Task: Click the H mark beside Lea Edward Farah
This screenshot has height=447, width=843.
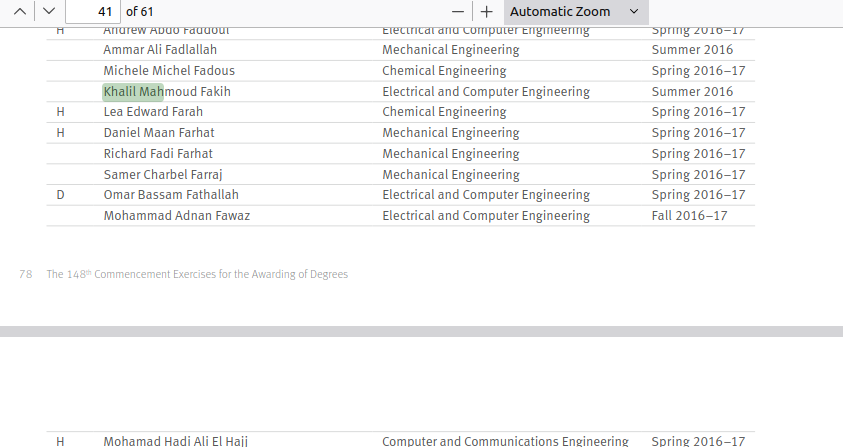Action: click(x=60, y=112)
